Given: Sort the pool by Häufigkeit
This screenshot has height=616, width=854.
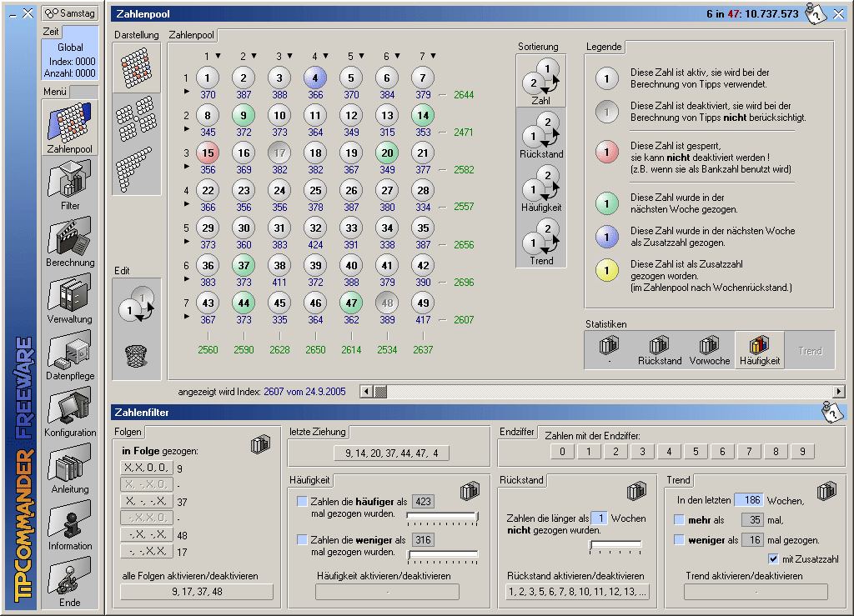Looking at the screenshot, I should 540,188.
